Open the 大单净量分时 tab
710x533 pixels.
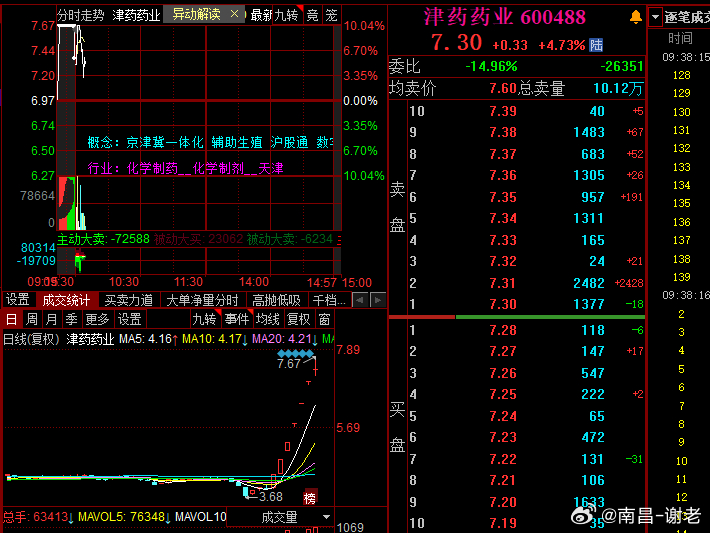coord(202,300)
